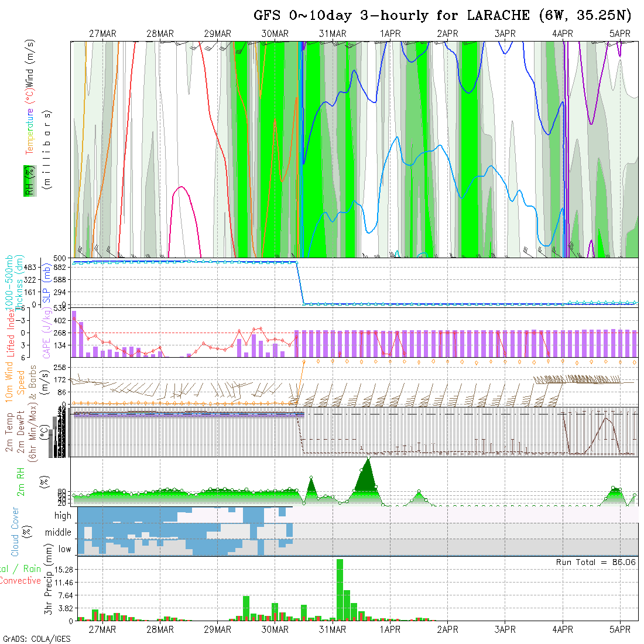
Task: Click the chart title for LARACHE
Action: [442, 16]
